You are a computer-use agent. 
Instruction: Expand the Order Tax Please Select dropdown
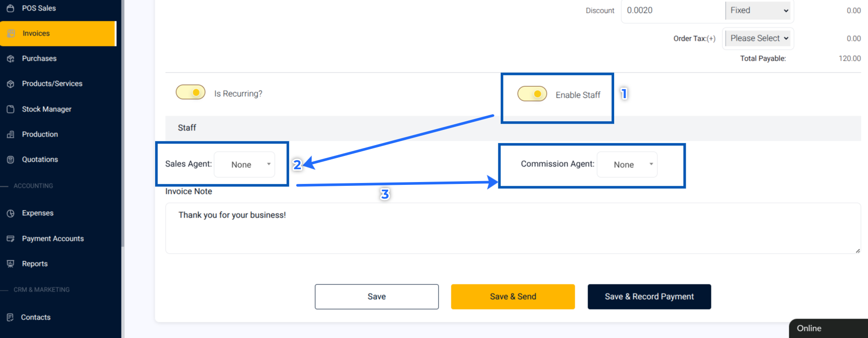758,38
